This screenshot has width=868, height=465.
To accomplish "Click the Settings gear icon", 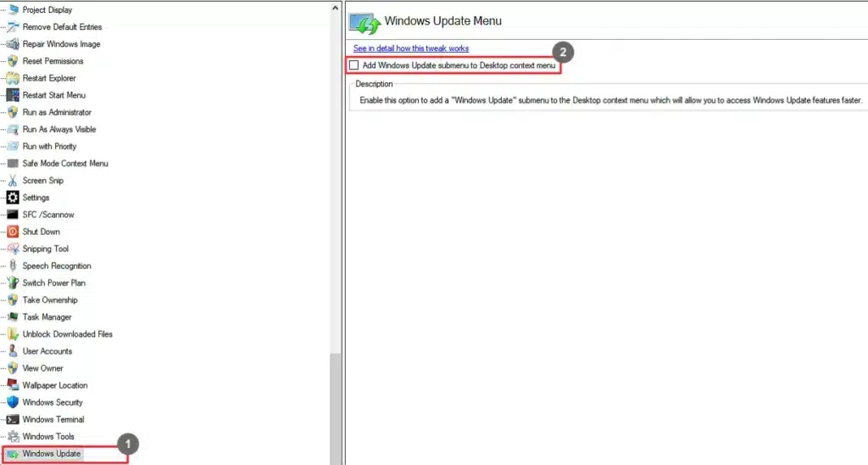I will (x=13, y=198).
